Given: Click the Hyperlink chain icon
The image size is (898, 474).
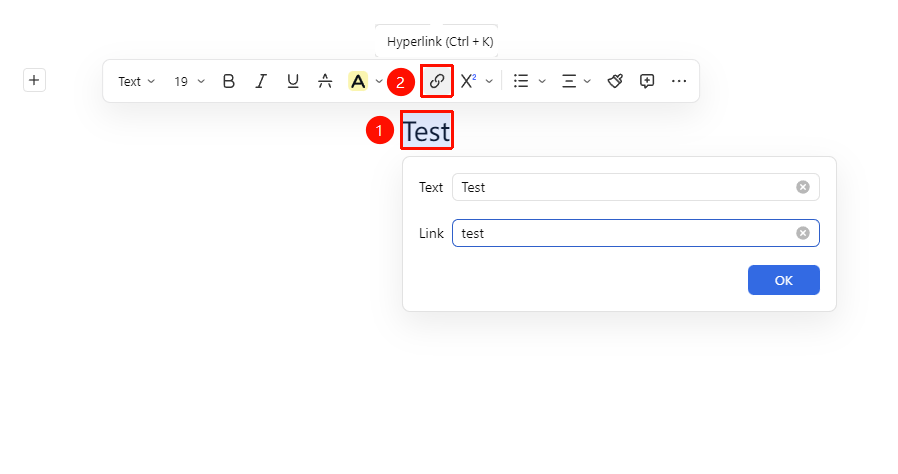Looking at the screenshot, I should (437, 81).
